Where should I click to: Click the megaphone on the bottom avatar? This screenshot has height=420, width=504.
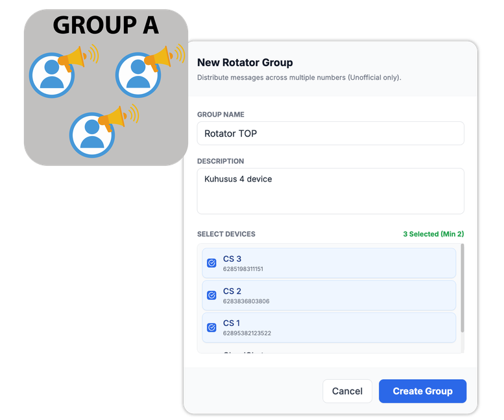coord(117,117)
